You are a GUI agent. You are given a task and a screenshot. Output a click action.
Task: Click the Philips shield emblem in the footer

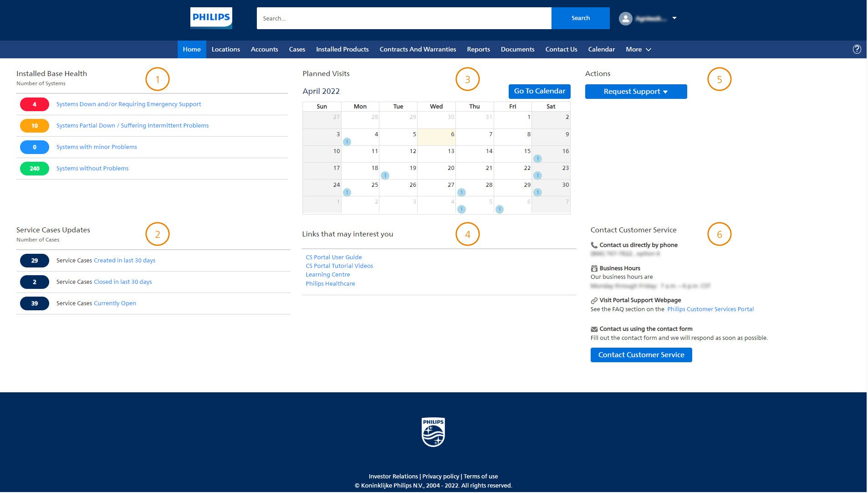point(433,432)
